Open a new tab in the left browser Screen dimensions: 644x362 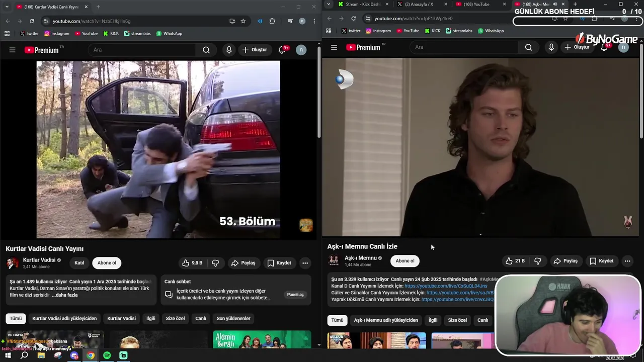(98, 7)
